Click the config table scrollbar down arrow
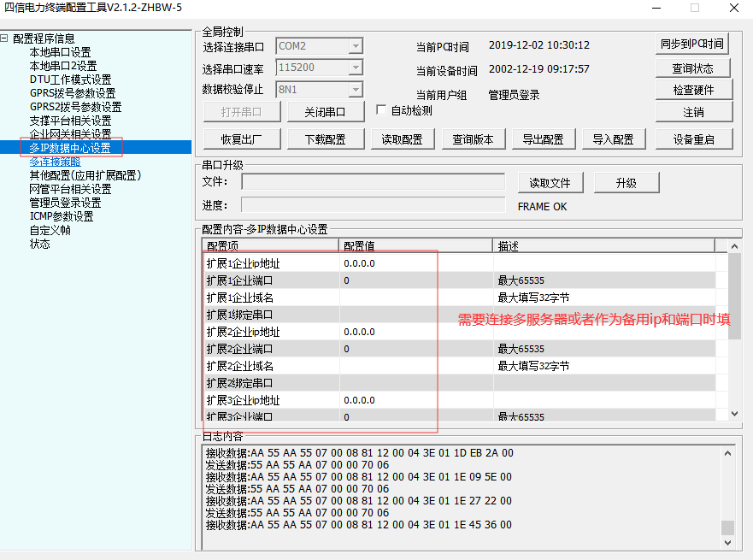The width and height of the screenshot is (753, 560). (x=733, y=414)
